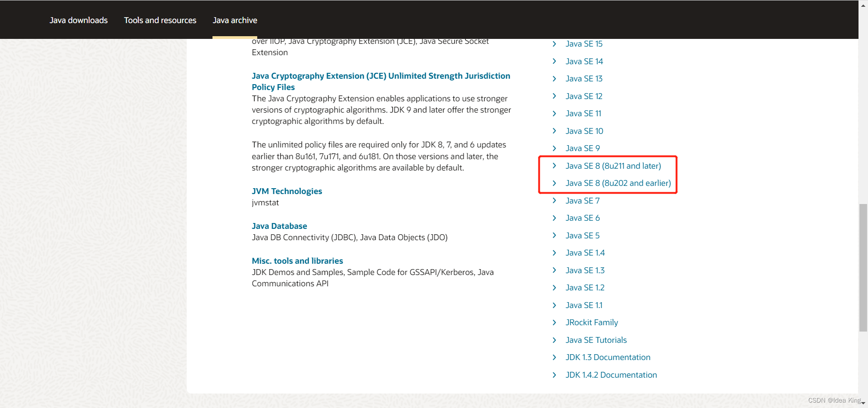Open the Java SE 10 archive link
868x408 pixels.
[584, 131]
